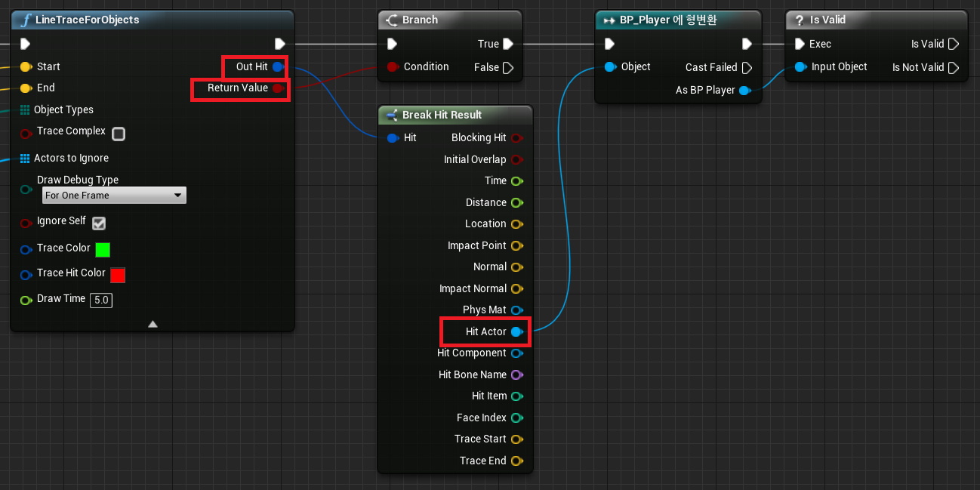
Task: Select the End input pin
Action: coord(26,88)
